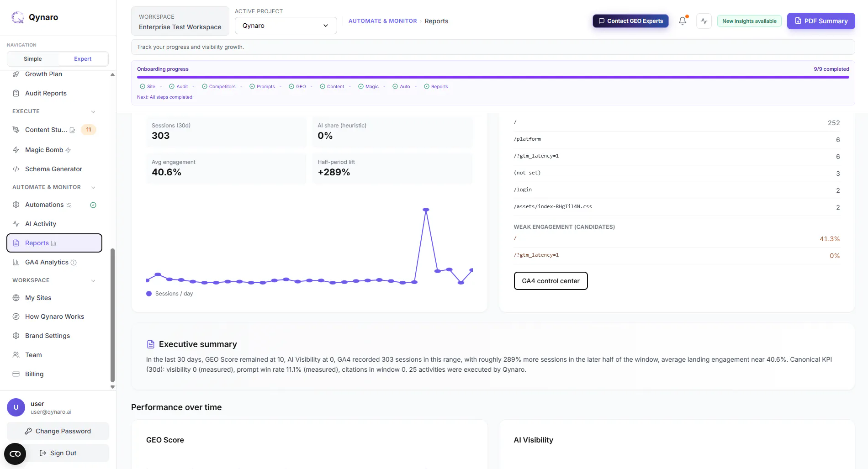The width and height of the screenshot is (868, 469).
Task: Click the AI Activity pulse icon
Action: [x=16, y=224]
